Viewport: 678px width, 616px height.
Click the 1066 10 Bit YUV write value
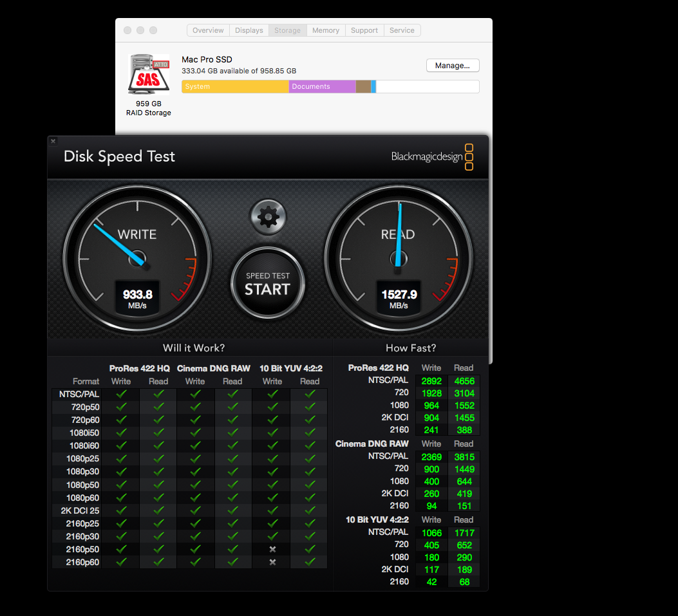[x=431, y=533]
